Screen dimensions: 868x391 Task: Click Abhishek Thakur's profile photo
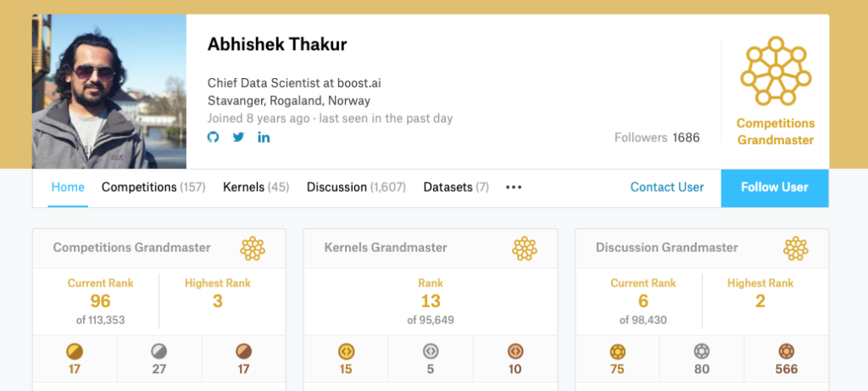[x=109, y=92]
